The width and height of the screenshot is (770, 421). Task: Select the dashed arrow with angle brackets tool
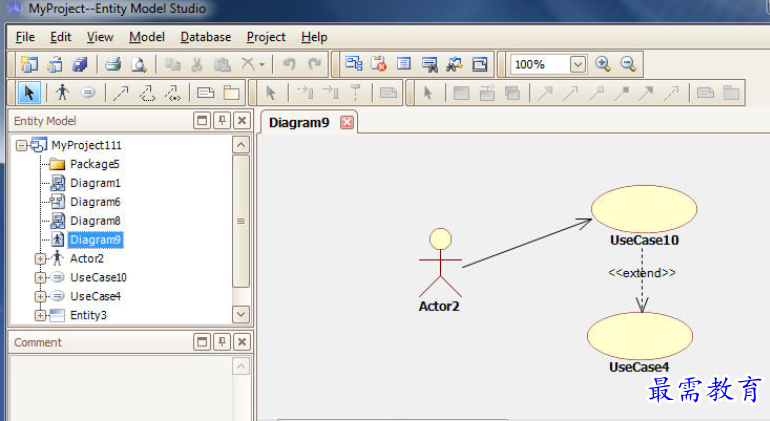coord(172,93)
